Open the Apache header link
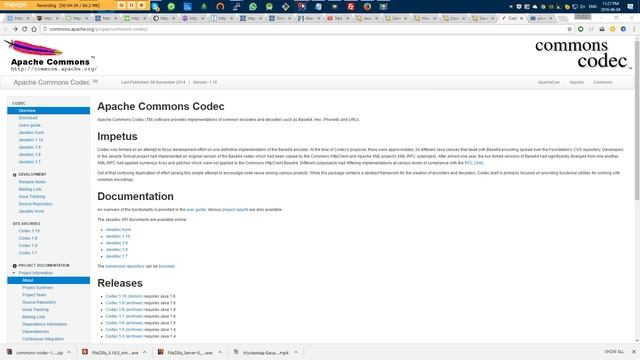This screenshot has height=360, width=640. [576, 82]
